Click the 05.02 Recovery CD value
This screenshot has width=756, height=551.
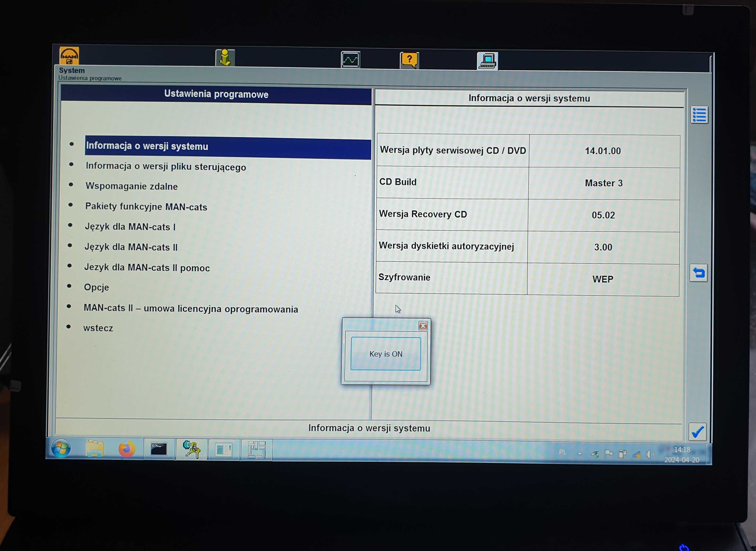tap(603, 215)
